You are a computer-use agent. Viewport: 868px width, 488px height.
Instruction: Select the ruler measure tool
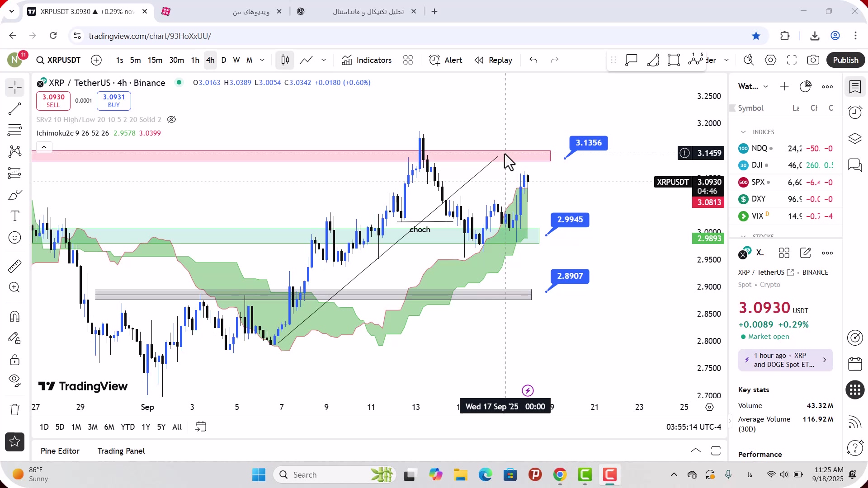coord(15,266)
